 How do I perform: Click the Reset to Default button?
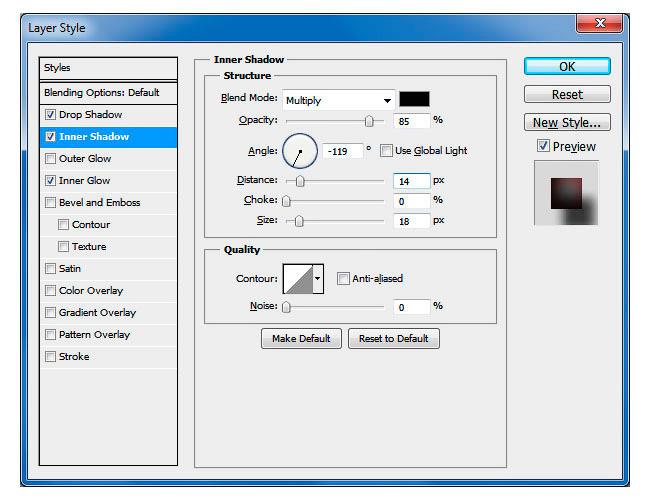coord(394,339)
